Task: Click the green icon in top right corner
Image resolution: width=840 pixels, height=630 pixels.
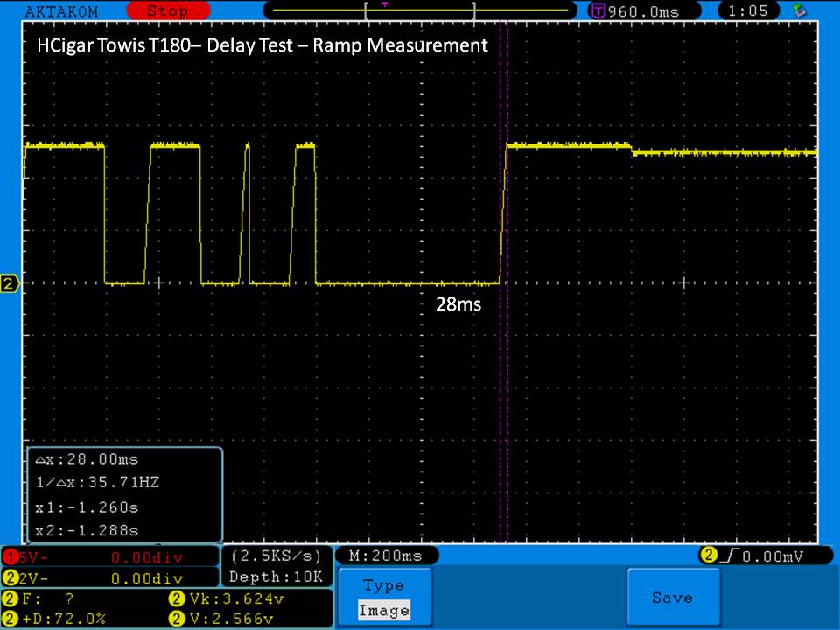Action: pos(798,11)
